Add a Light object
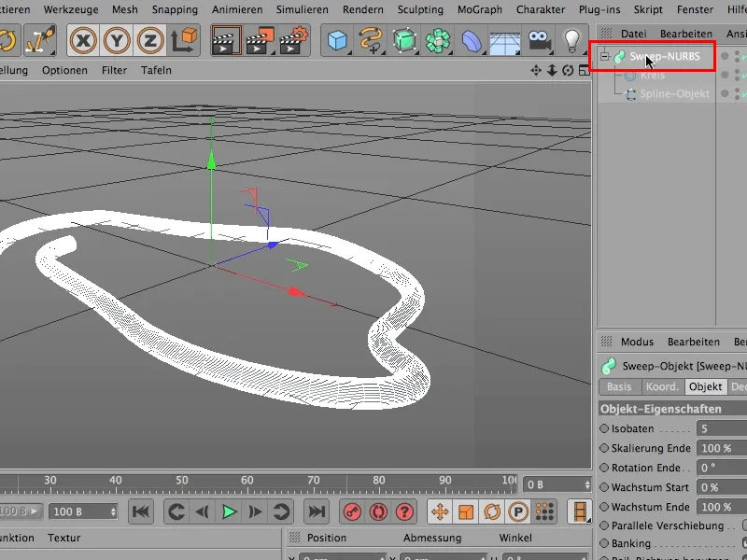The width and height of the screenshot is (747, 560). pos(571,40)
